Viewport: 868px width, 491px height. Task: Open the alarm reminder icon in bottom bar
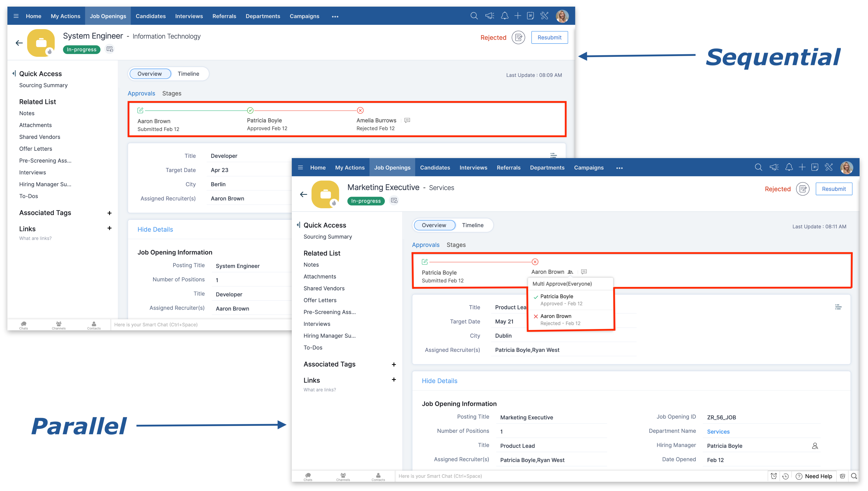coord(774,476)
